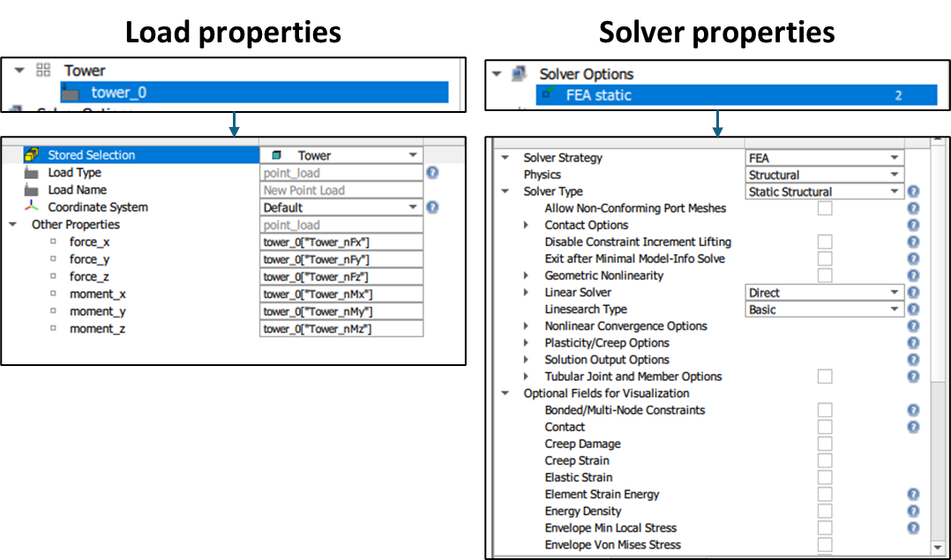Check the Elastic Strain visualization checkbox
Image resolution: width=951 pixels, height=560 pixels.
pyautogui.click(x=825, y=477)
